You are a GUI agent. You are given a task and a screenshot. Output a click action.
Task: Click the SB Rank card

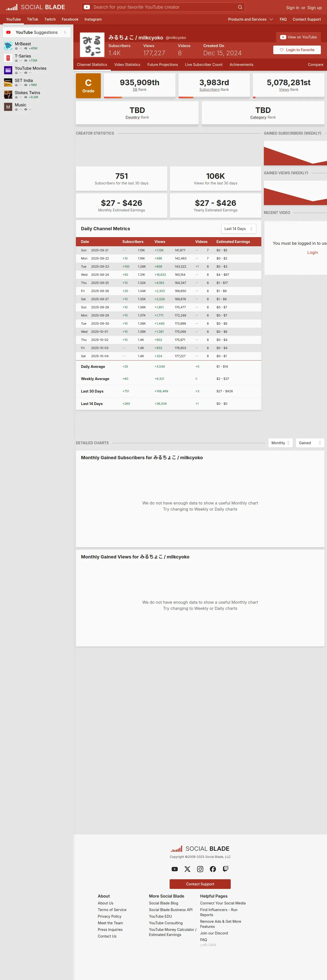pos(140,85)
